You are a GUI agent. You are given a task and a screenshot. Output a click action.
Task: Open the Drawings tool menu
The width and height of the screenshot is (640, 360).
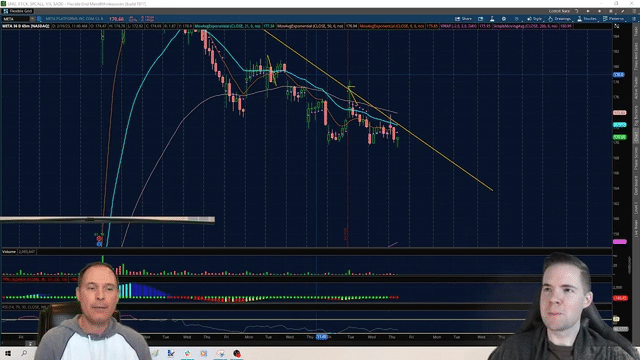click(x=560, y=19)
